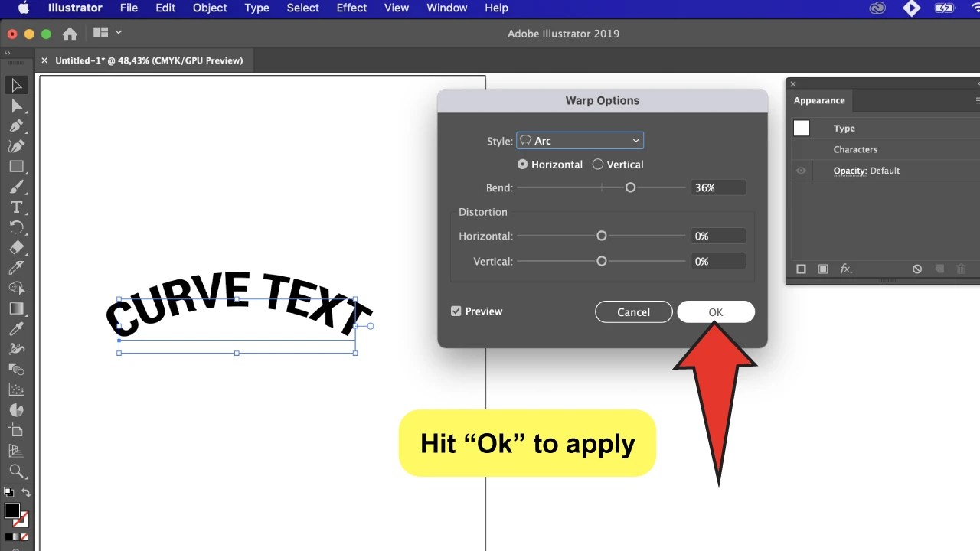980x551 pixels.
Task: Open the warp Style dropdown
Action: point(579,140)
